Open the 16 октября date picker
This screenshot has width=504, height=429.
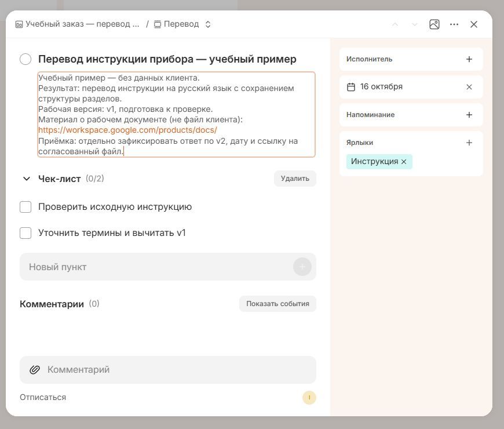(411, 87)
